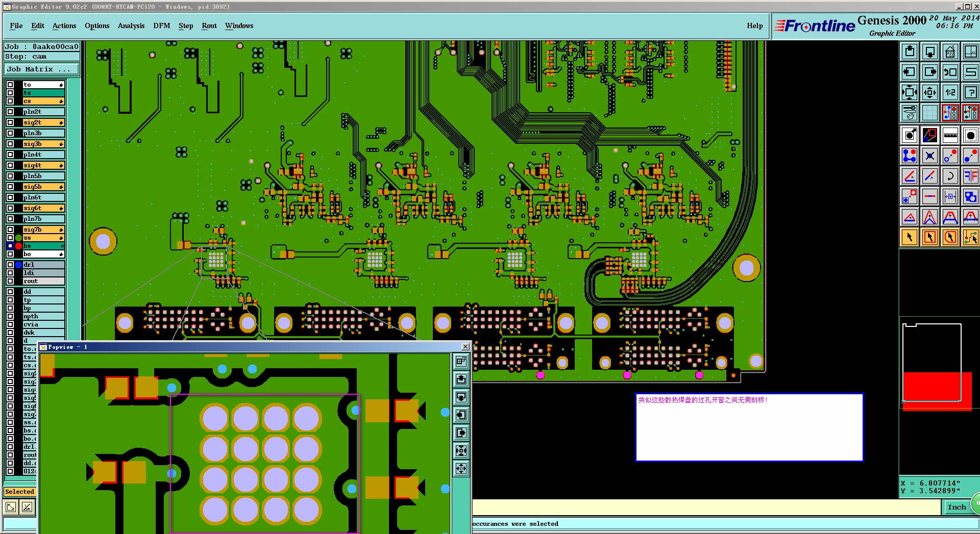Open the Rout menu

209,26
